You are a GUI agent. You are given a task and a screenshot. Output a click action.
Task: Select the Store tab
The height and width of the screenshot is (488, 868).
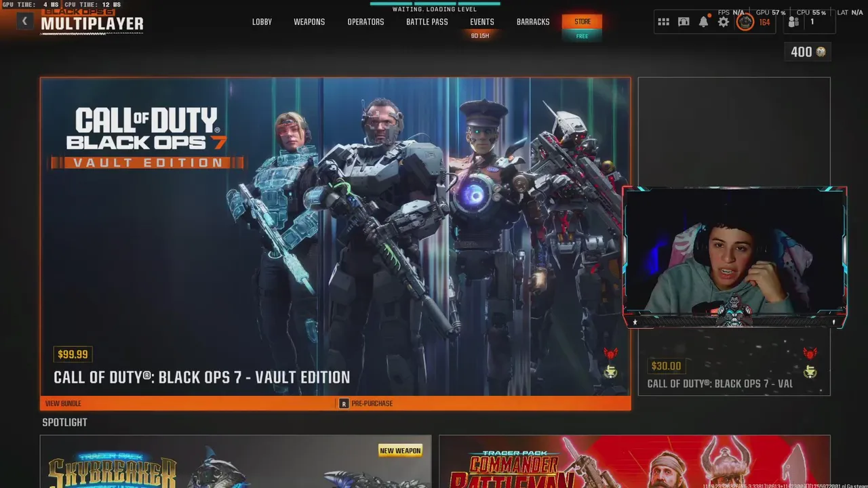(x=583, y=22)
